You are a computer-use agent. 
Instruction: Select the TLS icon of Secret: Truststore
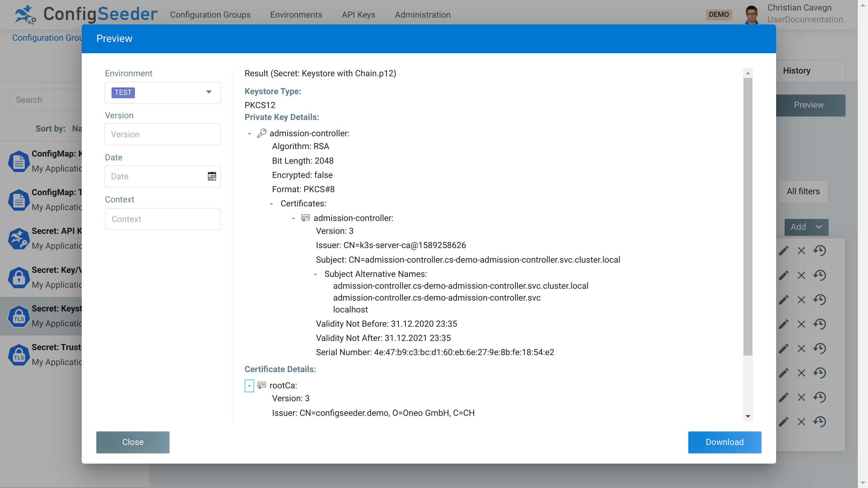pyautogui.click(x=19, y=355)
